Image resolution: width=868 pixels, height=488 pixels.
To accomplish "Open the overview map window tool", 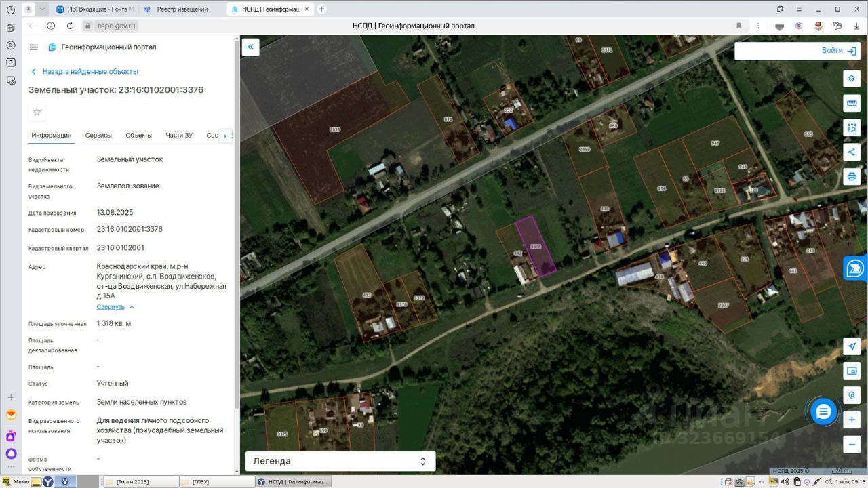I will coord(852,371).
